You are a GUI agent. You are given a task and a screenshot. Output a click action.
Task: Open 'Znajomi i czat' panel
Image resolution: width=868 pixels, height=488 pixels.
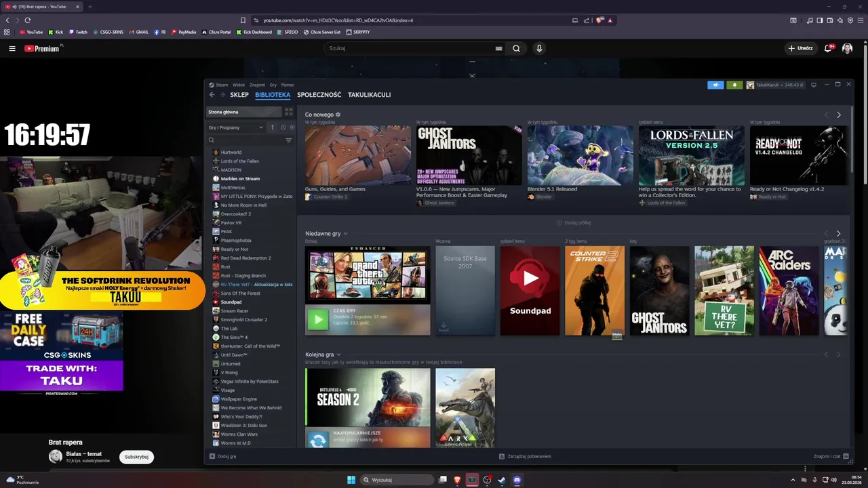click(831, 456)
